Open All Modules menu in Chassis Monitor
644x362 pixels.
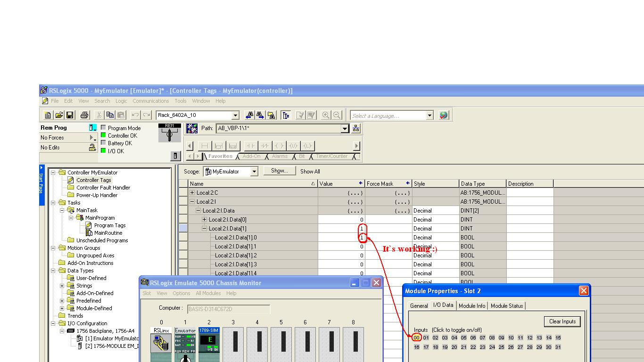(208, 293)
